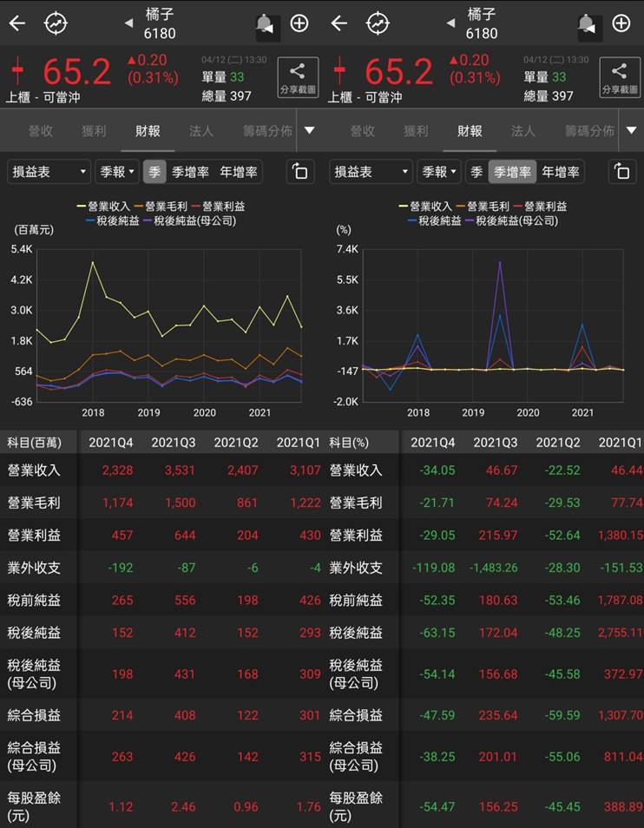Toggle the 營業收入 legend in the left chart
Image resolution: width=644 pixels, height=828 pixels.
point(105,207)
